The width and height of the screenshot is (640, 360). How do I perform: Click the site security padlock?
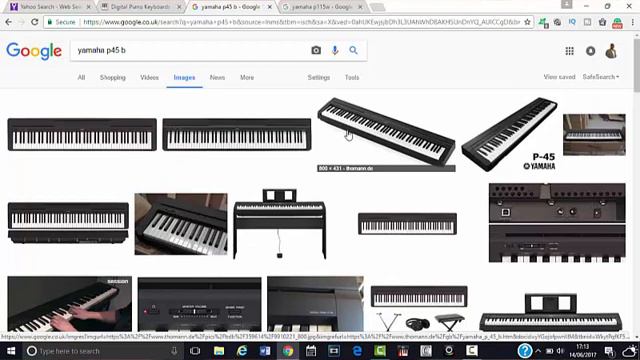point(50,22)
